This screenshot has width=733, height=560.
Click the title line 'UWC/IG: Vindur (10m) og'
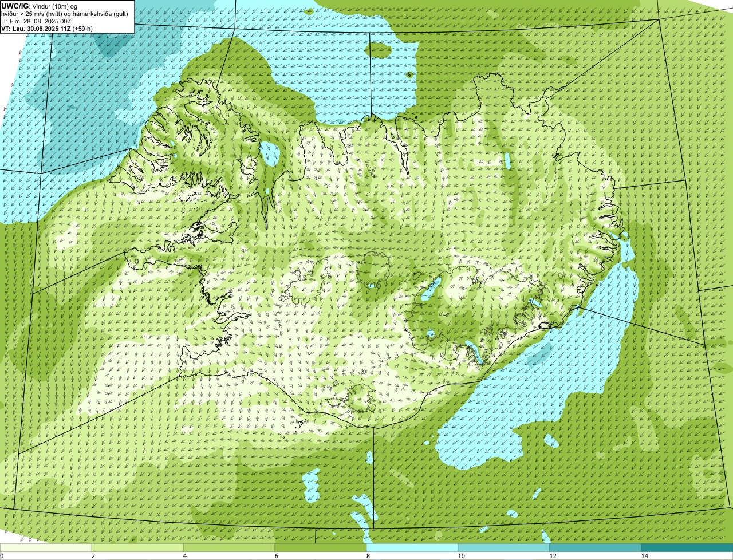click(39, 6)
